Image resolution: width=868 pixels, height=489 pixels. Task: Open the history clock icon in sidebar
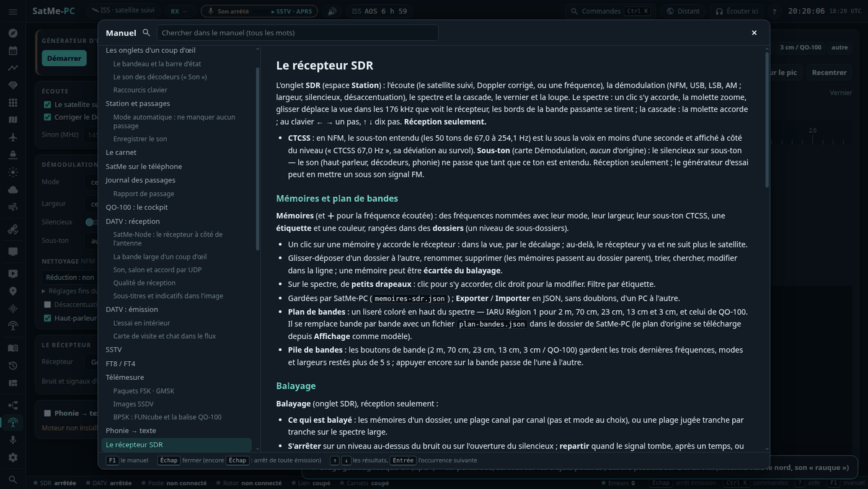click(13, 366)
